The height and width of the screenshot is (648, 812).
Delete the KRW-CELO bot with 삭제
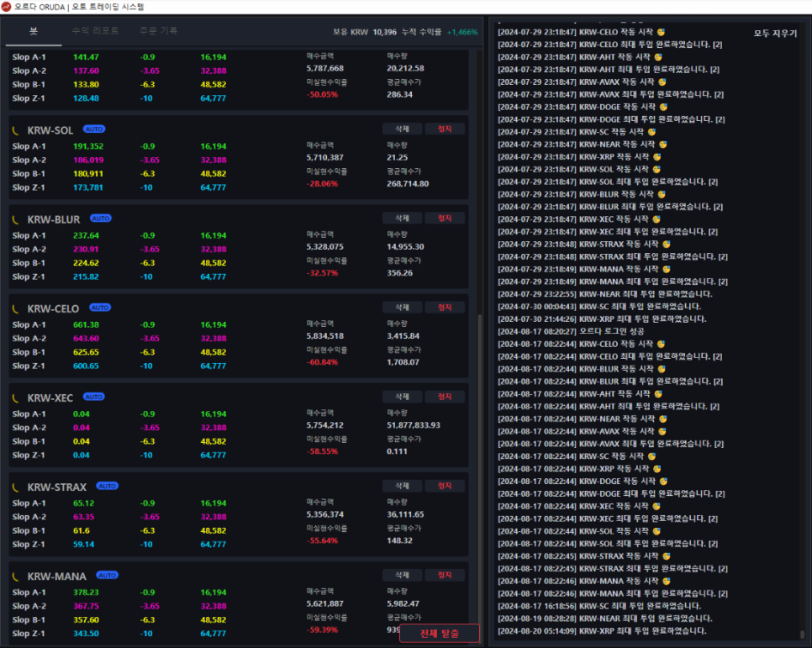[x=403, y=307]
